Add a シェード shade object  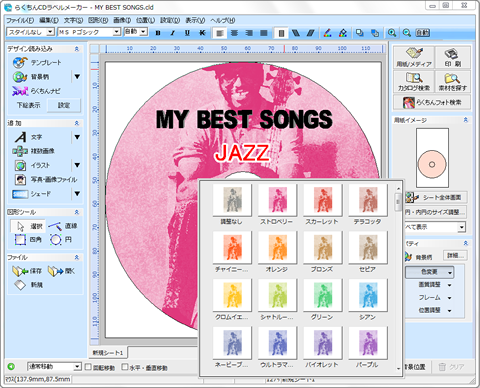click(x=32, y=194)
